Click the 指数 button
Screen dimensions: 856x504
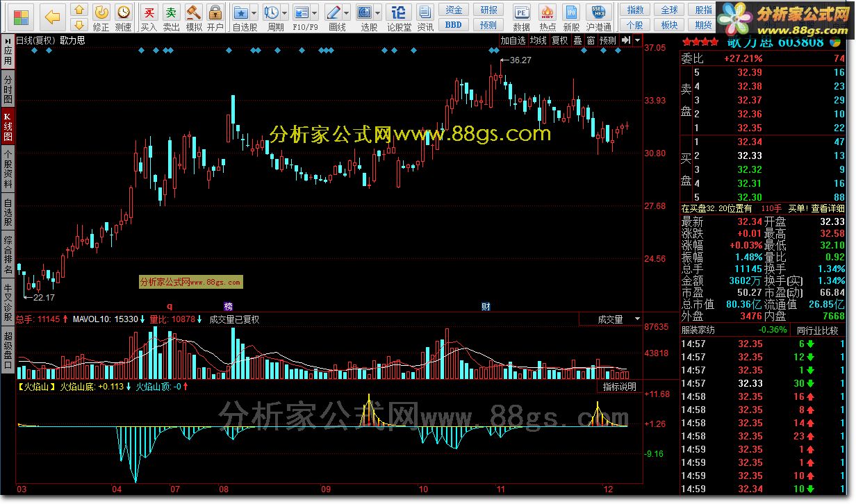click(x=635, y=10)
